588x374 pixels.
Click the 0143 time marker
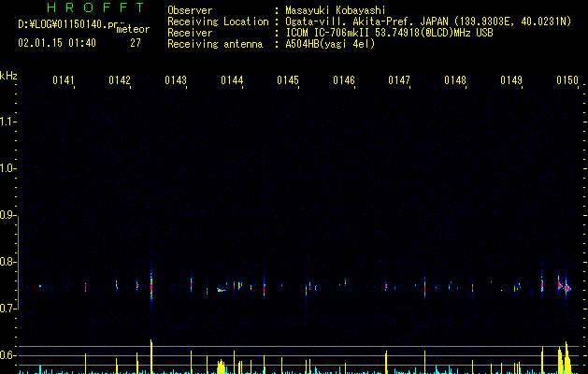(176, 80)
